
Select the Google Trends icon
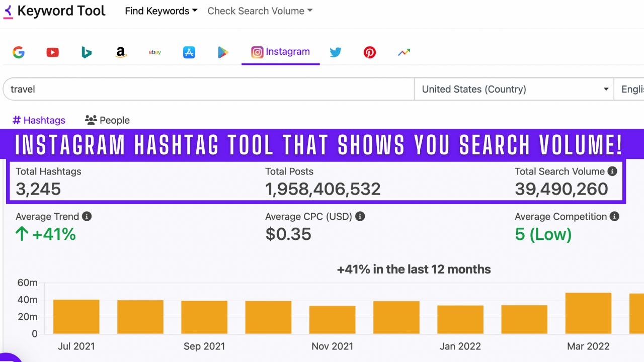pyautogui.click(x=404, y=52)
